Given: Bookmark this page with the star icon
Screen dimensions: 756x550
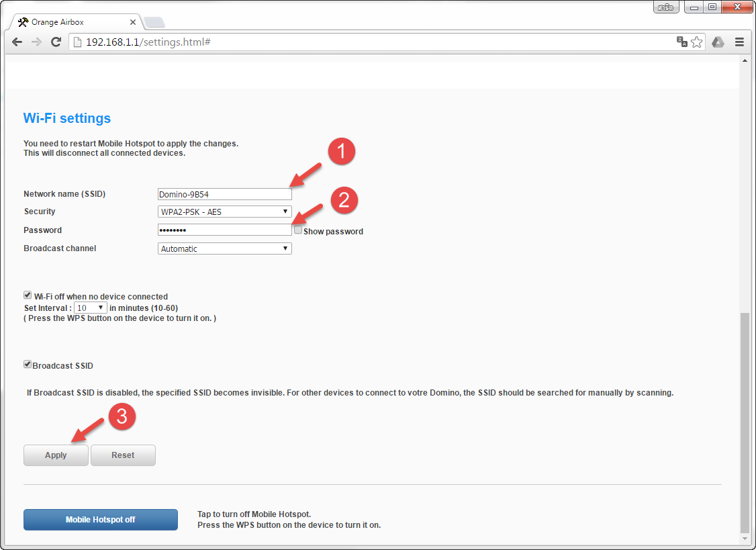Looking at the screenshot, I should [697, 42].
